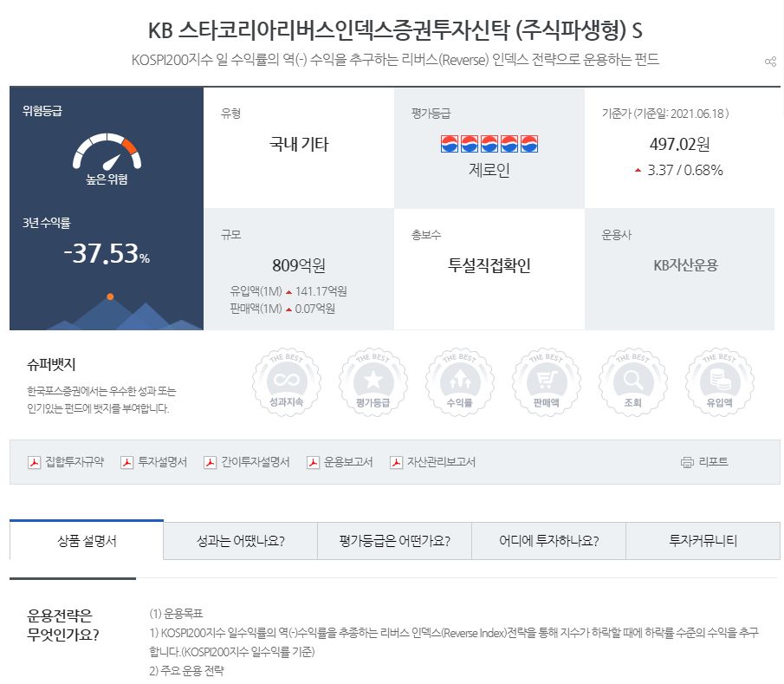Click the 운용전략은 무엇인가요? heading
This screenshot has height=684, width=784.
click(62, 624)
